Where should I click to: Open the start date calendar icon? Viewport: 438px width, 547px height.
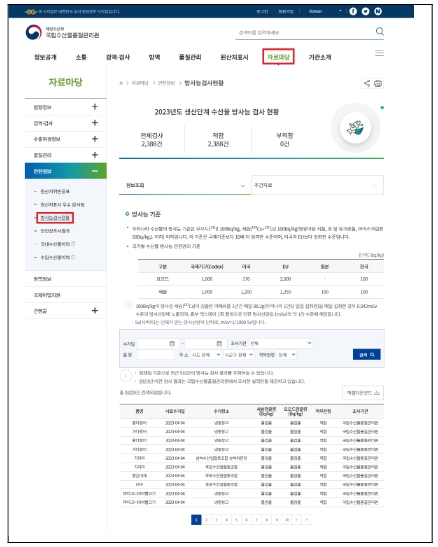pos(172,344)
